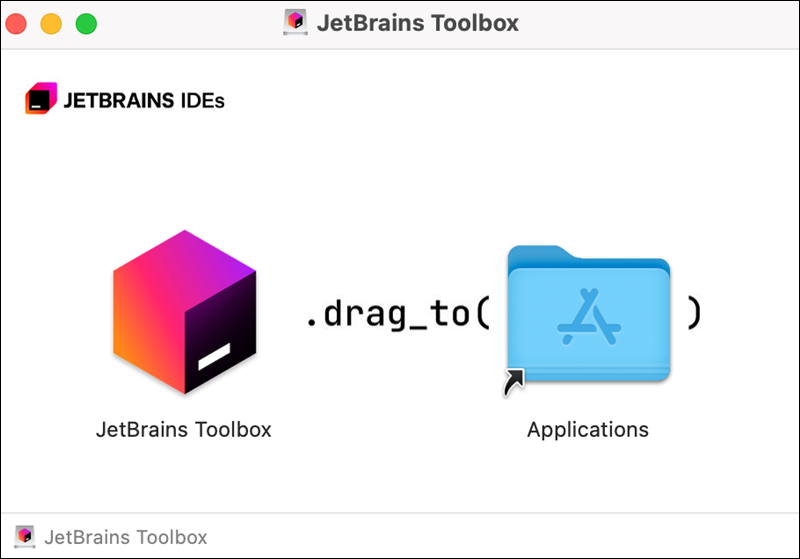Minimize the window with the yellow button
800x559 pixels.
coord(51,24)
